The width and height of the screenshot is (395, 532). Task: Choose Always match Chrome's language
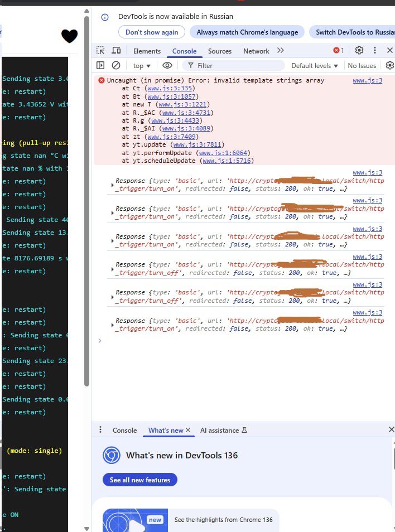click(247, 32)
